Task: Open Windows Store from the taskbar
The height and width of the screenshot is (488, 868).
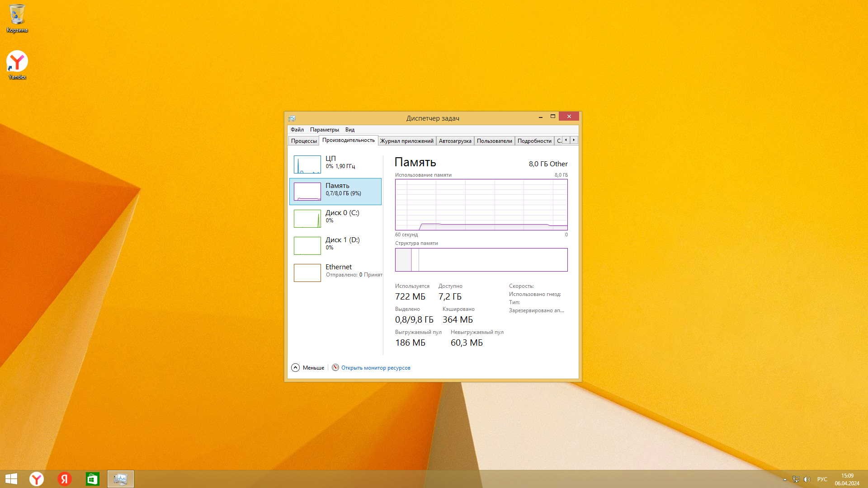Action: 92,479
